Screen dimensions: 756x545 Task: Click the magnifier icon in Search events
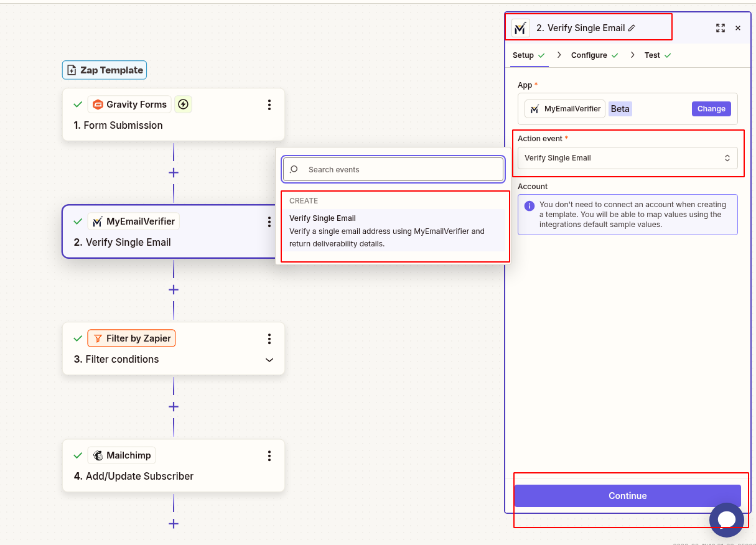tap(293, 169)
